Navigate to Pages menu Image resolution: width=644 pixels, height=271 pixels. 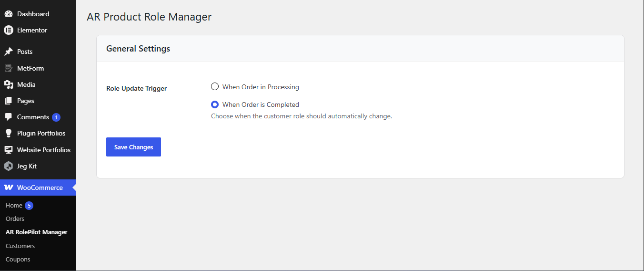pyautogui.click(x=38, y=101)
